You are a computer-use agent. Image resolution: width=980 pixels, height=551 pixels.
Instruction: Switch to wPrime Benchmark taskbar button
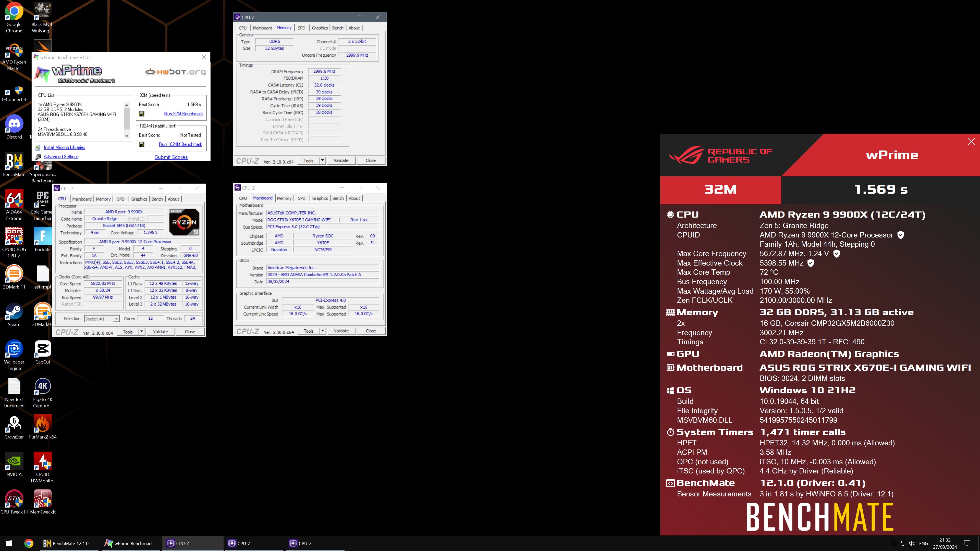(x=131, y=543)
